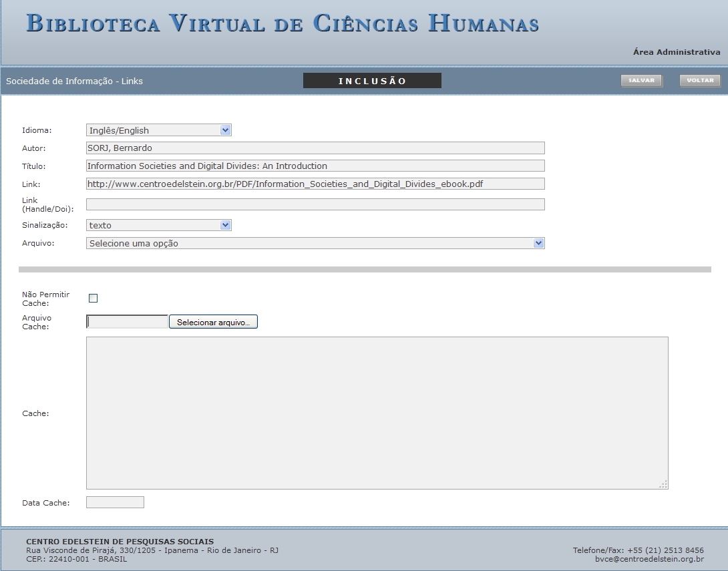Focus the Data Cache field

coord(115,502)
